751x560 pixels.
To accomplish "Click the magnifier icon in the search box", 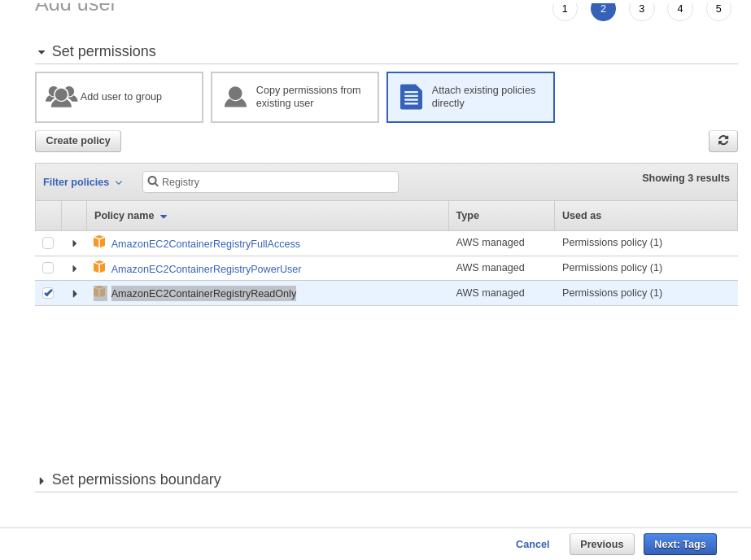I will pos(154,182).
